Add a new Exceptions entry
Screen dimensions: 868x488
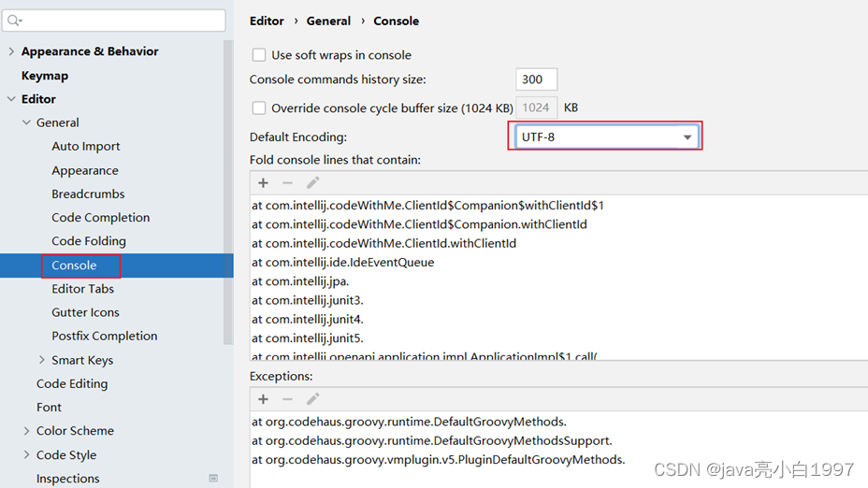[263, 399]
